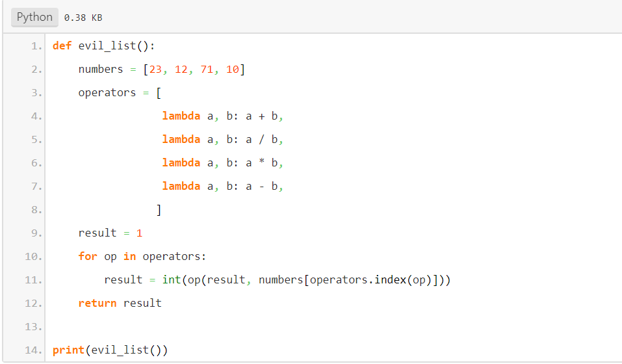Click the lambda 'a - b' line
The height and width of the screenshot is (364, 622).
(x=222, y=187)
